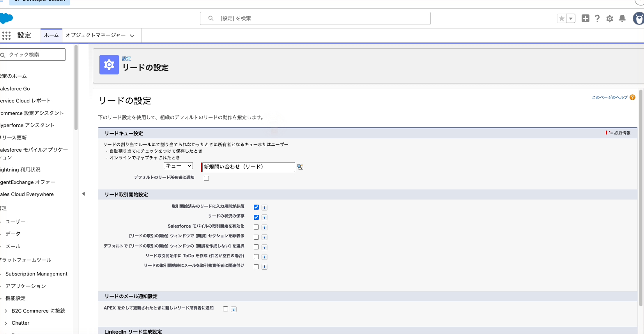
Task: Click the 設定 breadcrumb link
Action: pyautogui.click(x=127, y=58)
